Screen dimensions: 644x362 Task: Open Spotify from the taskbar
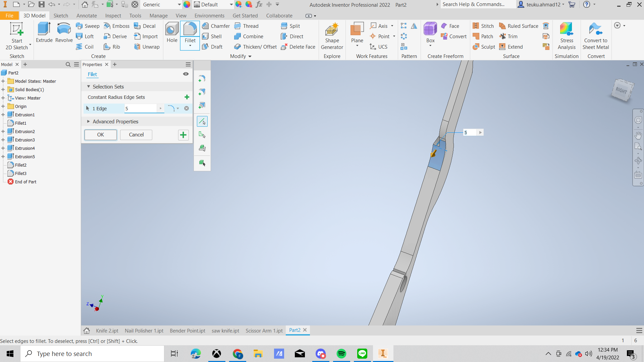[x=341, y=354]
